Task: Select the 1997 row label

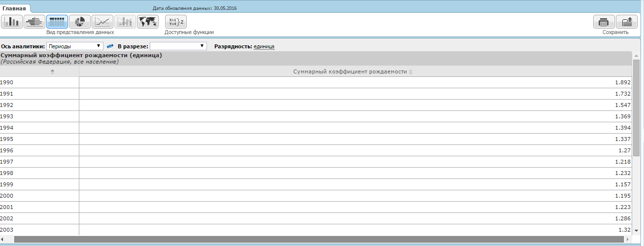Action: 6,162
